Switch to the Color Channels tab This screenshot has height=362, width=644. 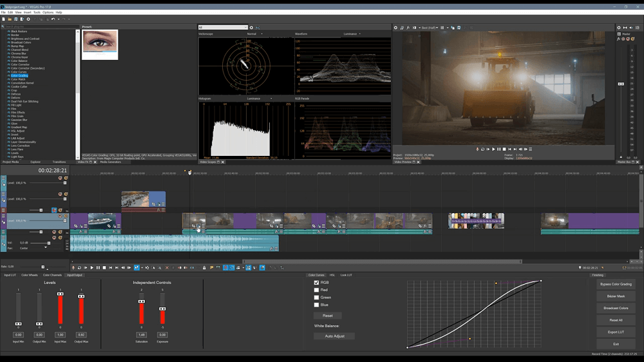pyautogui.click(x=52, y=275)
